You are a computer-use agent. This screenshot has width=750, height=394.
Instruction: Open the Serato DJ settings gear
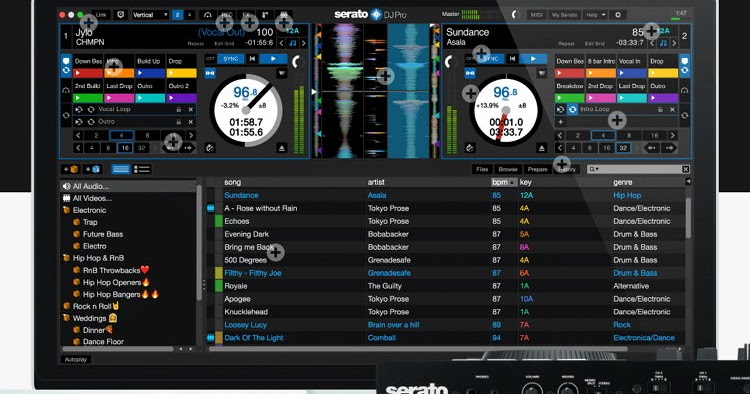click(618, 15)
